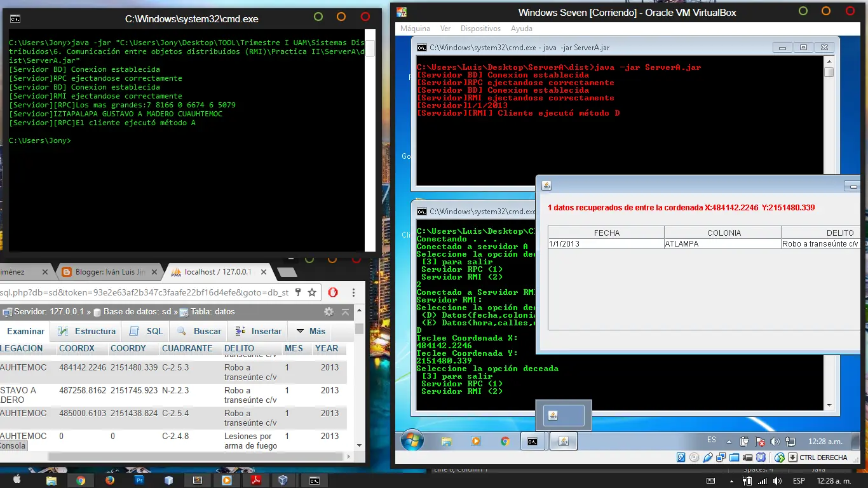Open the Ayuda menu in VirtualBox

click(x=522, y=29)
